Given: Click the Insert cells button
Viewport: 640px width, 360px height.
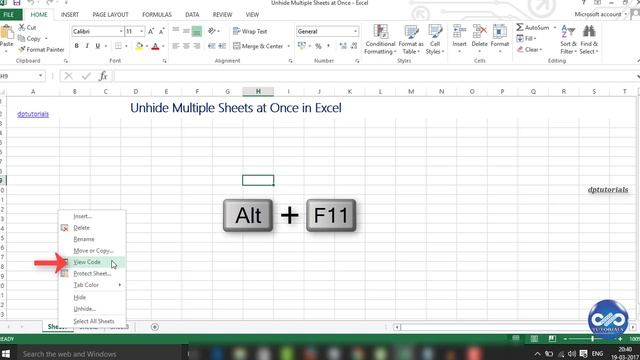Looking at the screenshot, I should coord(459,39).
